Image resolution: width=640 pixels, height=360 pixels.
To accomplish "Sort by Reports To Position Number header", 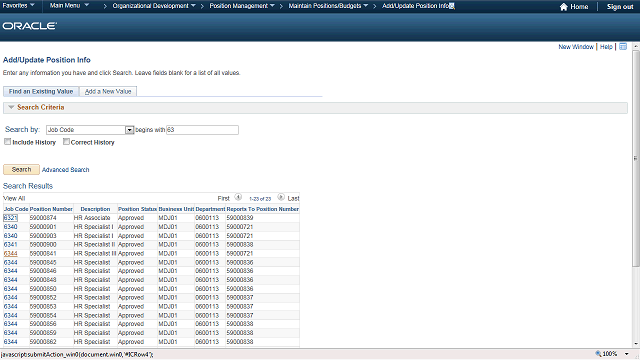I will click(262, 209).
